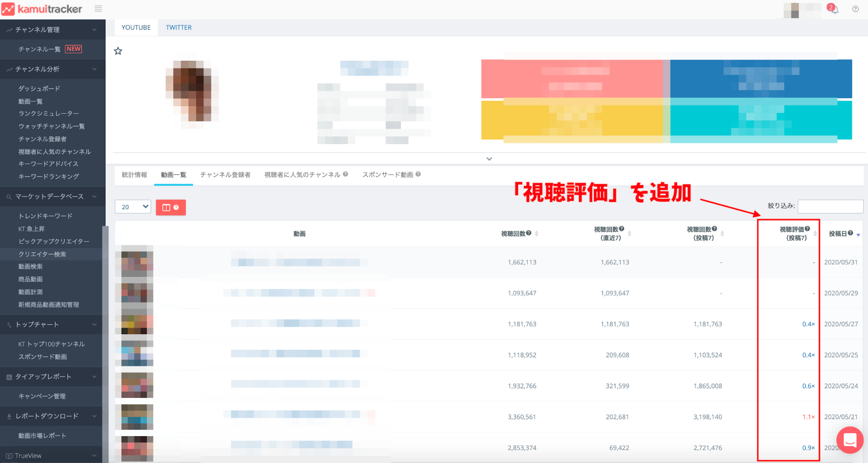Select the 統計情報 tab

point(134,175)
